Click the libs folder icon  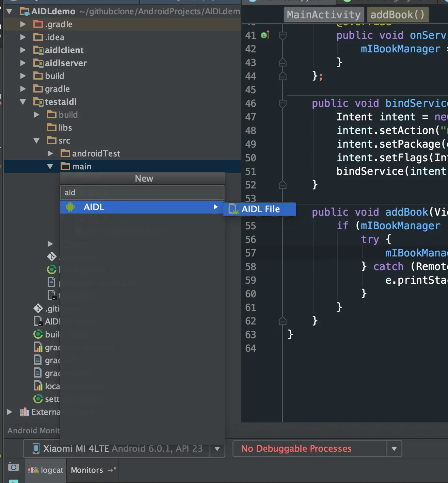tap(52, 128)
